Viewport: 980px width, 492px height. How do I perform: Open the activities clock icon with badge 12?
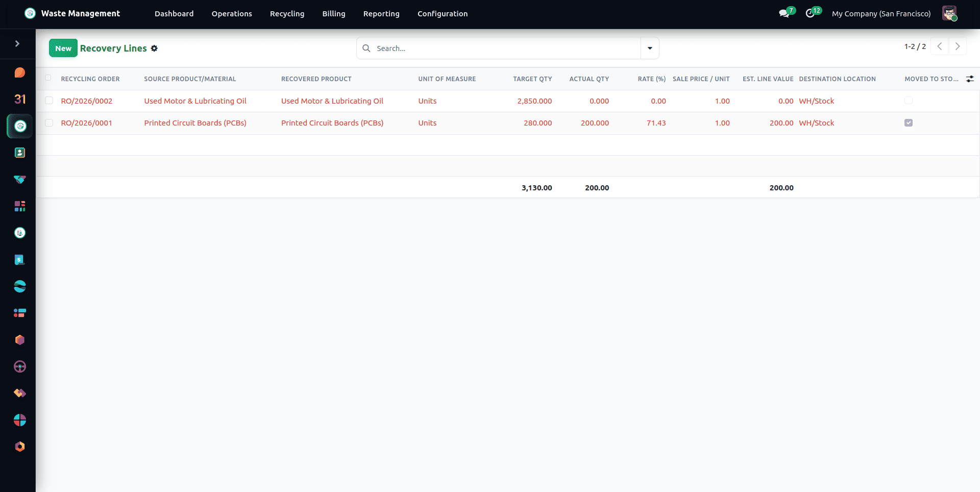810,13
